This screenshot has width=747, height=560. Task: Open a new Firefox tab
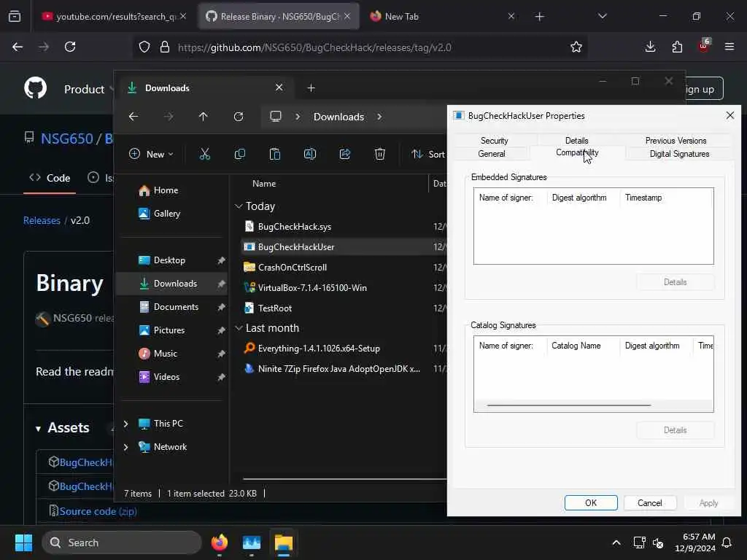(539, 17)
